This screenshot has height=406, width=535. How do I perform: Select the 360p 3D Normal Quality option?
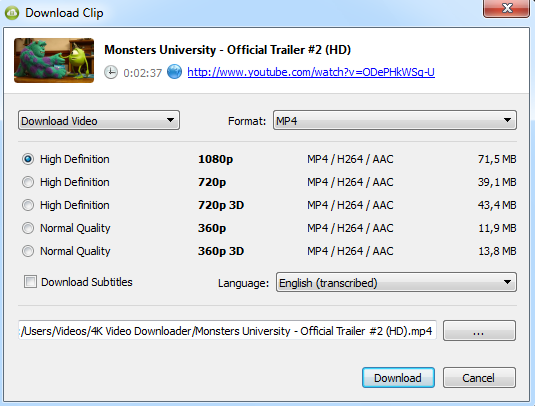click(28, 251)
